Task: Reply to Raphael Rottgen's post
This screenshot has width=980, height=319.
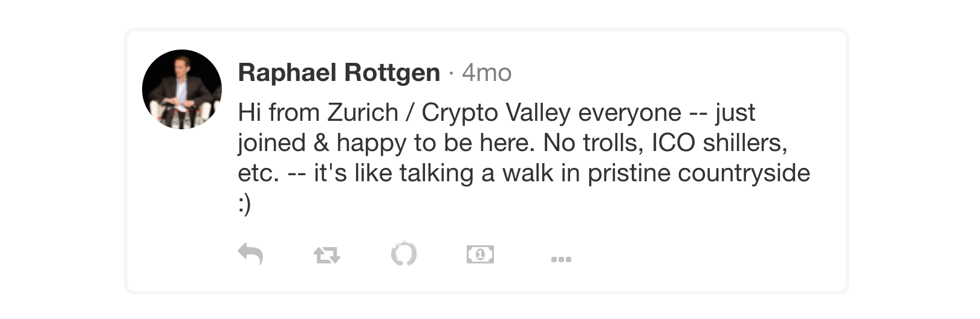Action: pos(250,254)
